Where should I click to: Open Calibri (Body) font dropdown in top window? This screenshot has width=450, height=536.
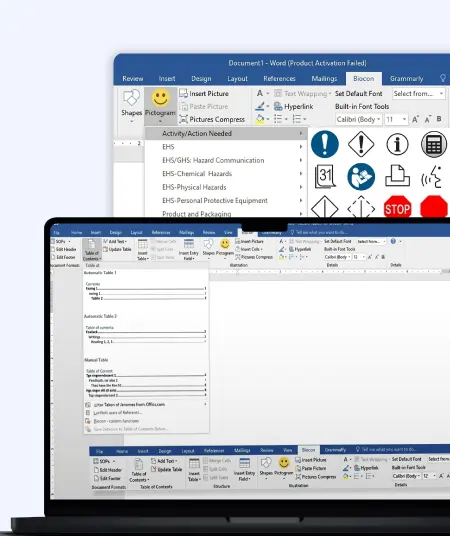(x=358, y=119)
